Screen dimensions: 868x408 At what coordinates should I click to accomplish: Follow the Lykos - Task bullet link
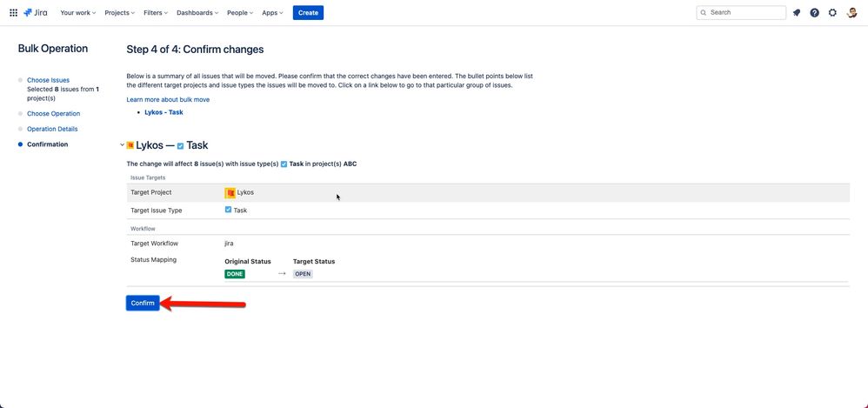(164, 112)
